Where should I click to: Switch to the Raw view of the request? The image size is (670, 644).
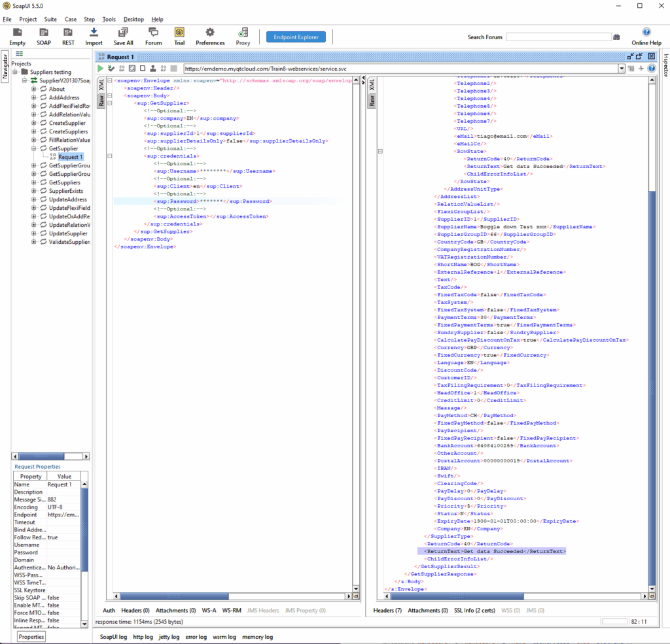point(101,99)
